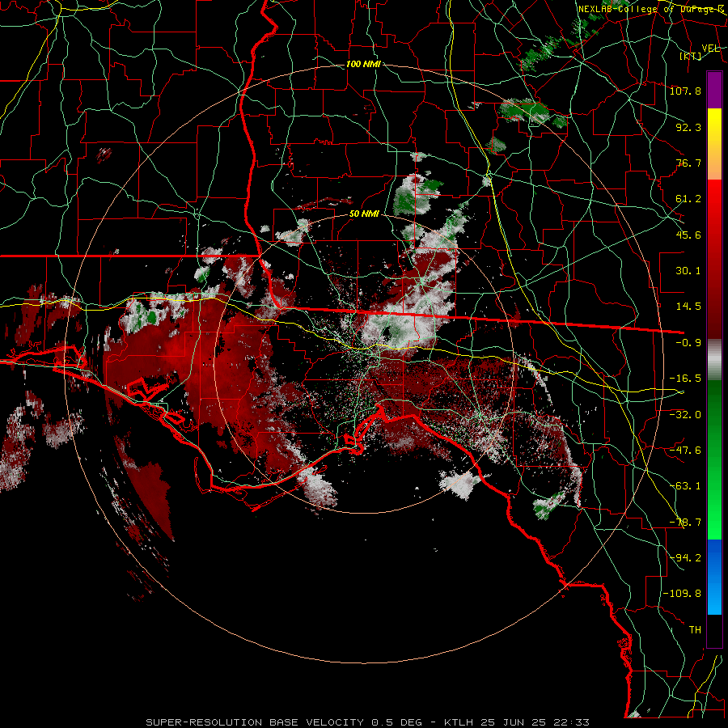Click the -94.2 velocity scale value

[685, 557]
